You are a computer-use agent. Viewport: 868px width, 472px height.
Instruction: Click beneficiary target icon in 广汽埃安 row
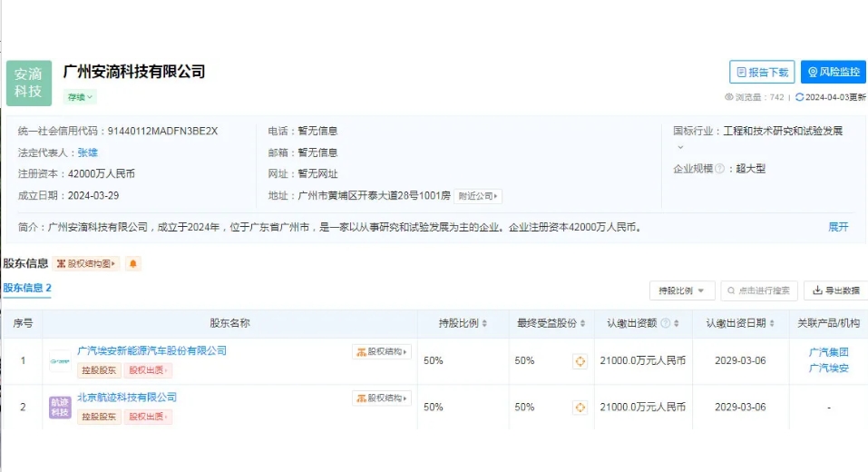pyautogui.click(x=580, y=361)
